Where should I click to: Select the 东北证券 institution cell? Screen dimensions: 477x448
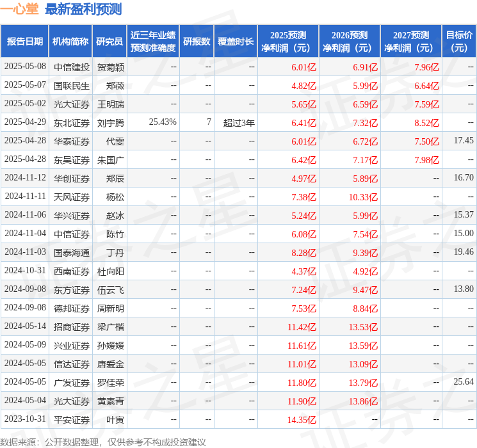coord(72,123)
